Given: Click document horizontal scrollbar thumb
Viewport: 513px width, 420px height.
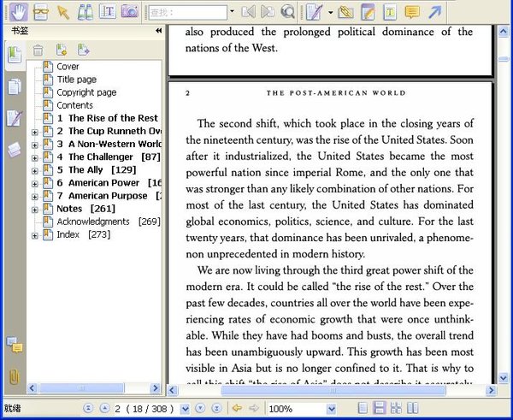Looking at the screenshot, I should click(333, 391).
